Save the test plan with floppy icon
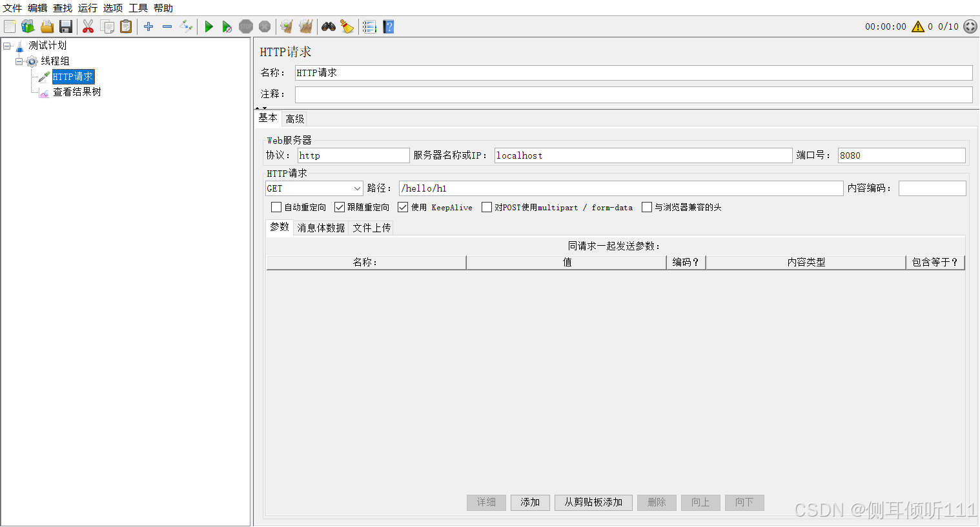Viewport: 980px width, 527px height. coord(65,26)
